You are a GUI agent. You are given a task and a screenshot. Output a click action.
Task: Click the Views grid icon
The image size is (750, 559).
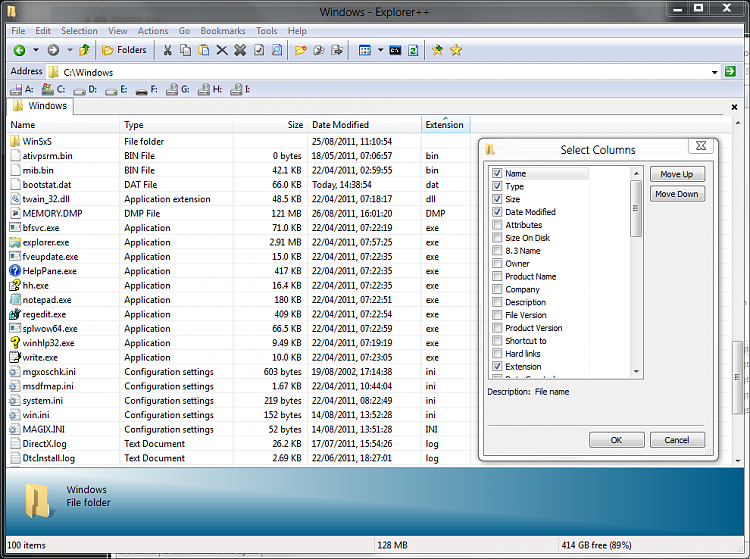point(365,50)
